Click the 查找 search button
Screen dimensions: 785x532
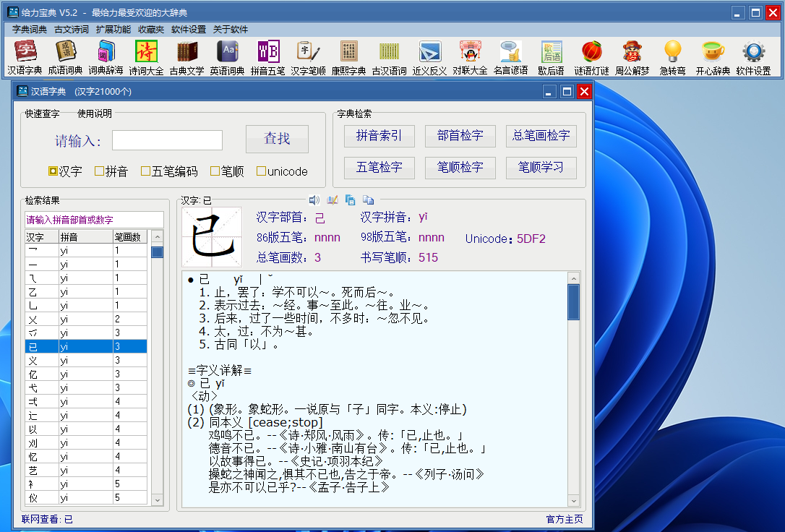277,139
